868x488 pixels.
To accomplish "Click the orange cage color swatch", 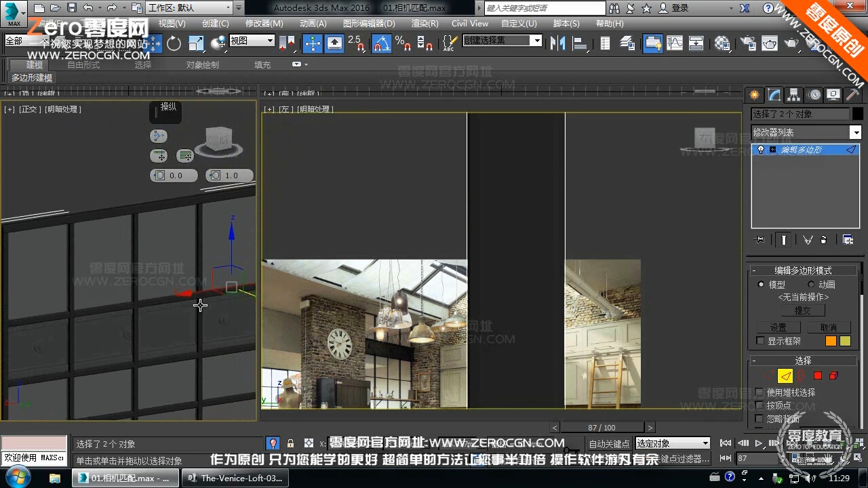I will (x=831, y=341).
